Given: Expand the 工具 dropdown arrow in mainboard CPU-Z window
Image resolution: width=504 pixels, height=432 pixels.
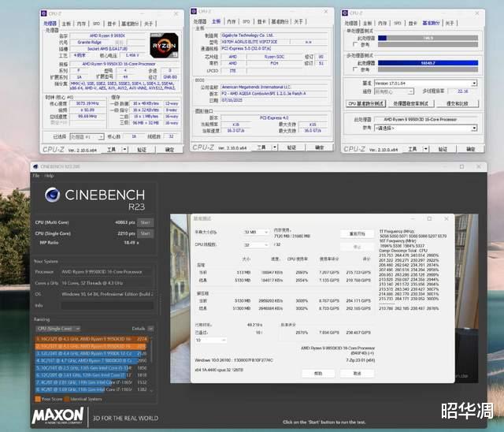Looking at the screenshot, I should (275, 147).
